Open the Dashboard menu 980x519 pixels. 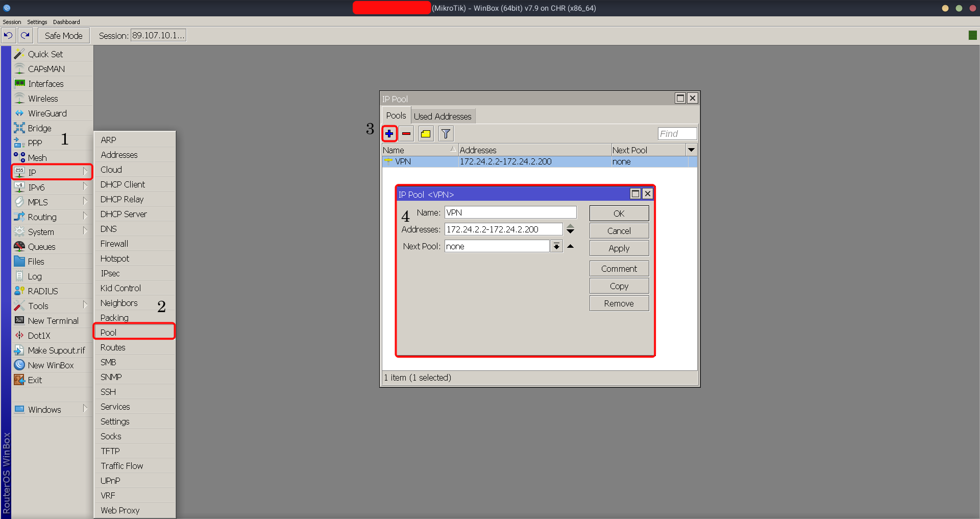(x=66, y=22)
